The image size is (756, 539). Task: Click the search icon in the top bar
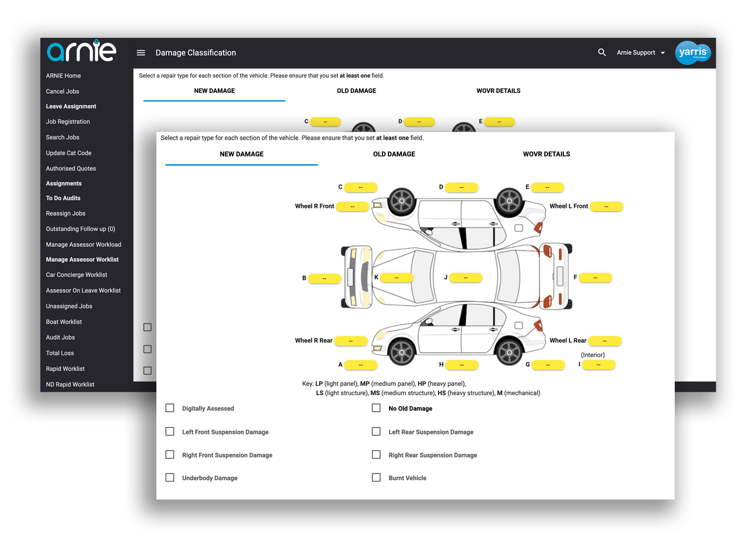602,52
